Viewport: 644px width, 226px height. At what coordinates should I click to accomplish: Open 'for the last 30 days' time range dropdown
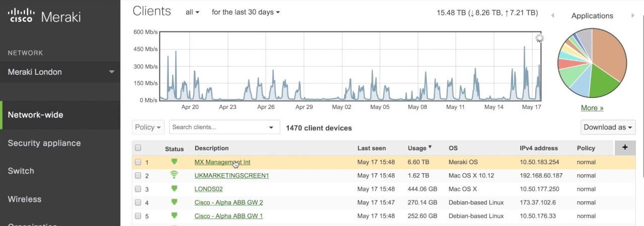pyautogui.click(x=246, y=12)
